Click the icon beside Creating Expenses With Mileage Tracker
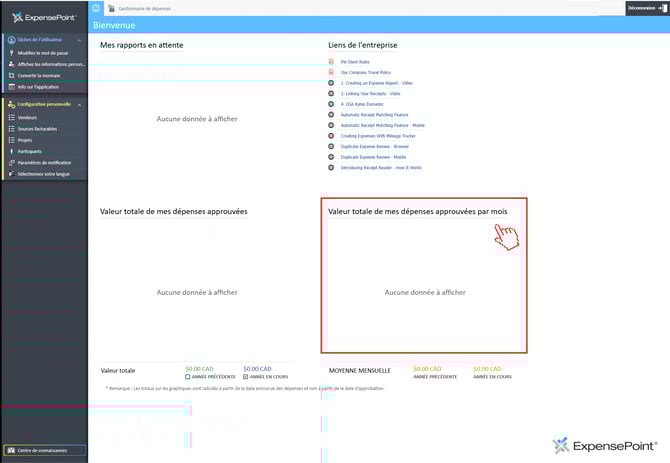 [x=331, y=136]
